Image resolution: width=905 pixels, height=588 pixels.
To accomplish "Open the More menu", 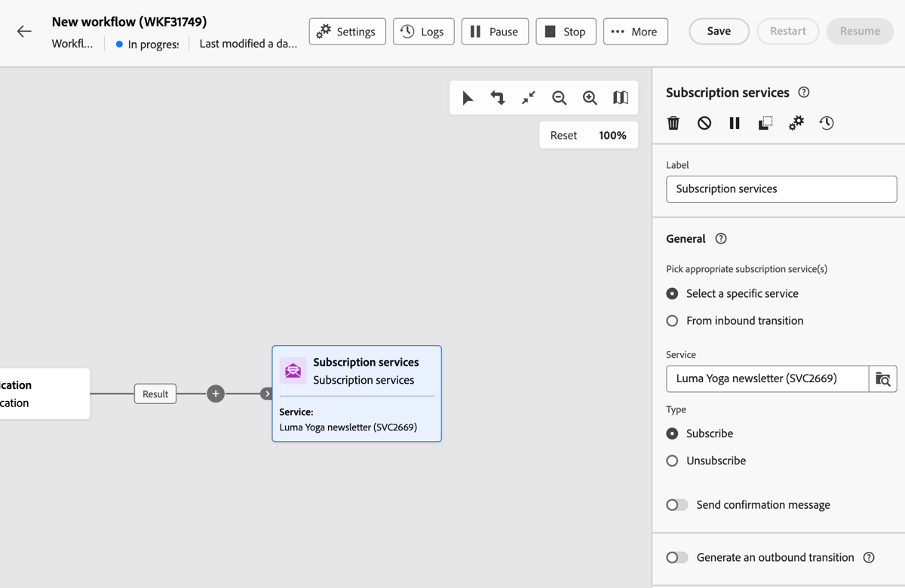I will click(x=635, y=32).
